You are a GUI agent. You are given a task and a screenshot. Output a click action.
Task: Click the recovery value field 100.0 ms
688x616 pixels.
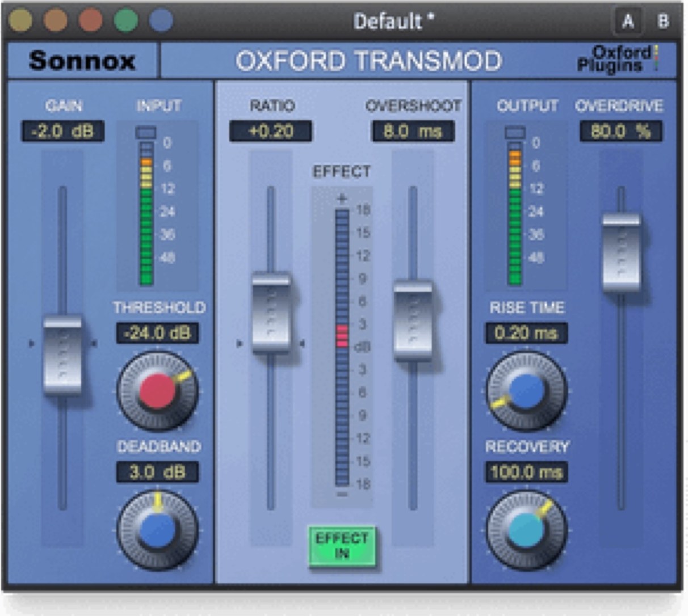point(526,472)
